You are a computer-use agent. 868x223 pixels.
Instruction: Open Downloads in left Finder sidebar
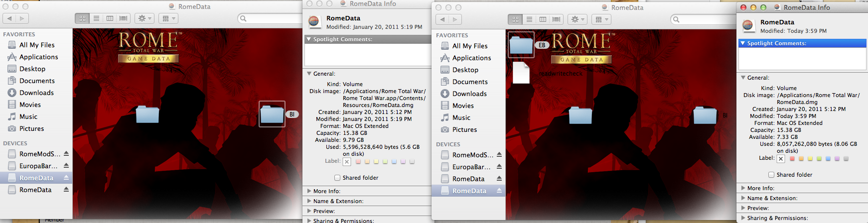coord(36,93)
